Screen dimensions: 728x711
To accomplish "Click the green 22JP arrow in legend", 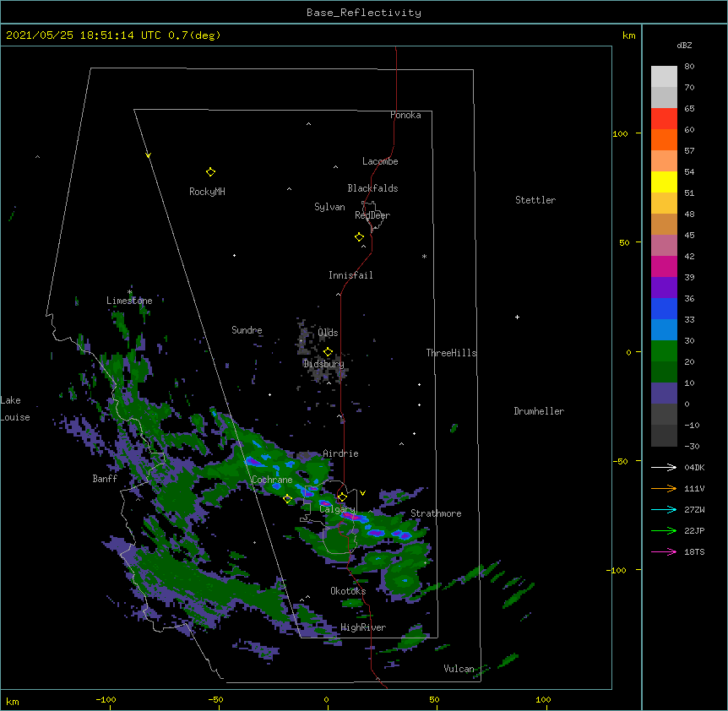I will click(x=664, y=530).
